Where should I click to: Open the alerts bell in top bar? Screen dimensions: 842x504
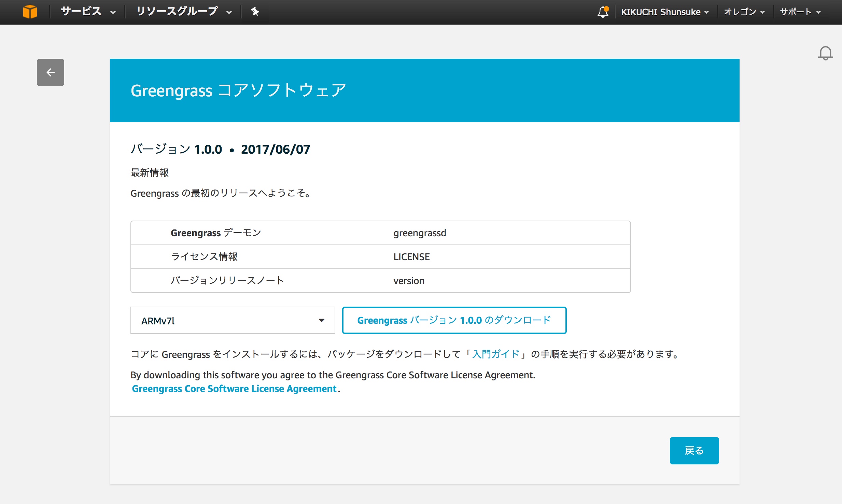[x=603, y=12]
